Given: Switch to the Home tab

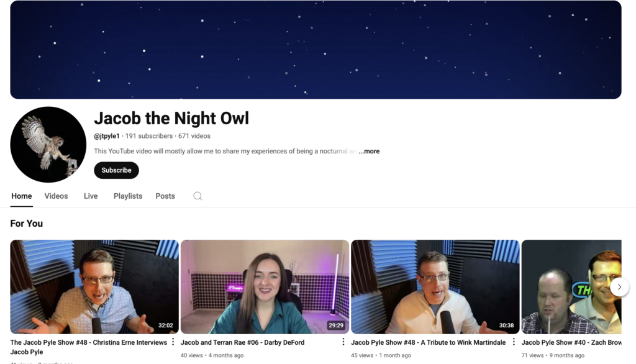Looking at the screenshot, I should coord(22,196).
